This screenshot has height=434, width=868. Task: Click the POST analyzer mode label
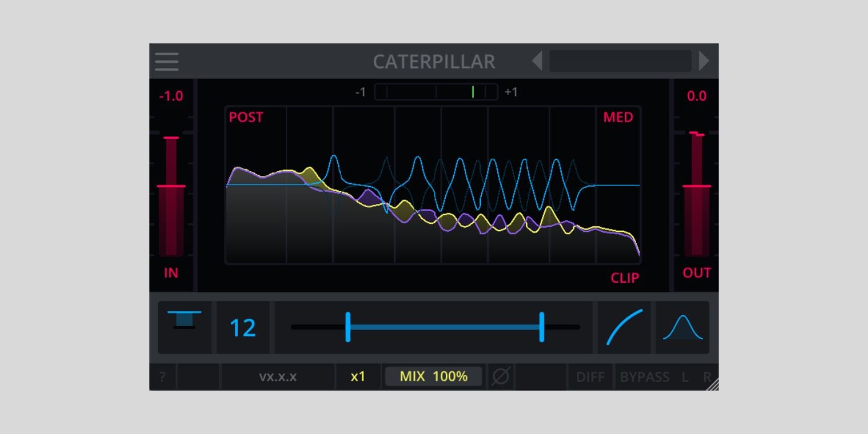click(246, 117)
